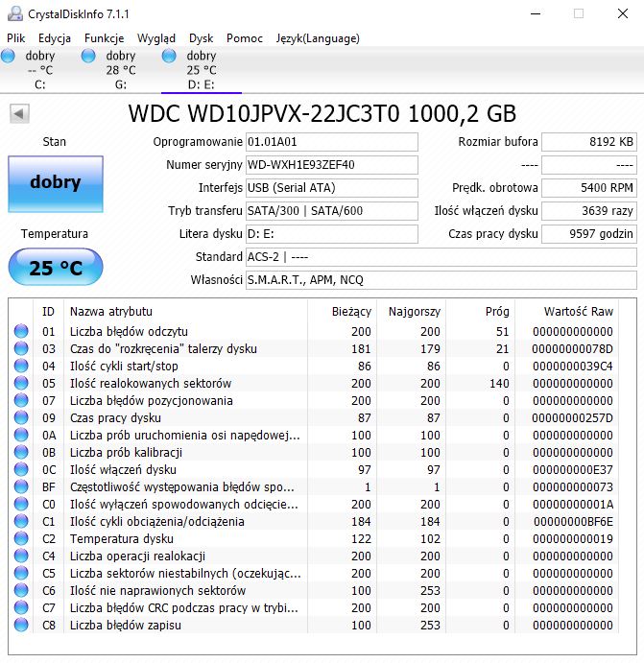Open the Język(Language) menu
This screenshot has height=663, width=644.
pyautogui.click(x=318, y=38)
